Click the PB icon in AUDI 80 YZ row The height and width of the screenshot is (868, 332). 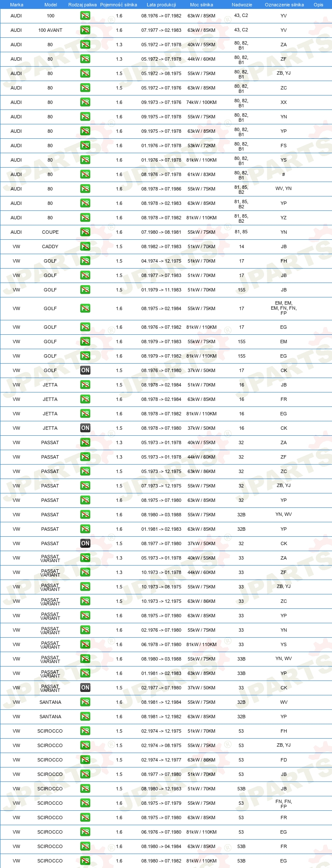(85, 218)
